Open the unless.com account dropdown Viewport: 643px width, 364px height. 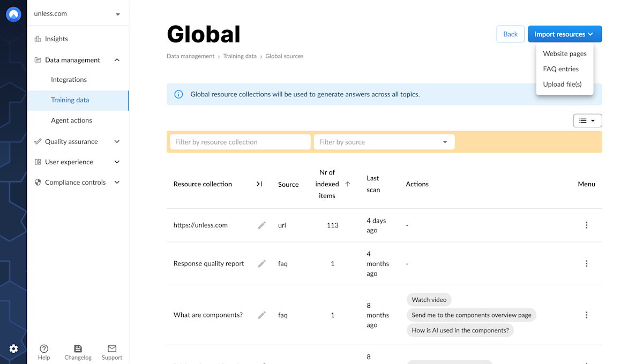click(117, 14)
